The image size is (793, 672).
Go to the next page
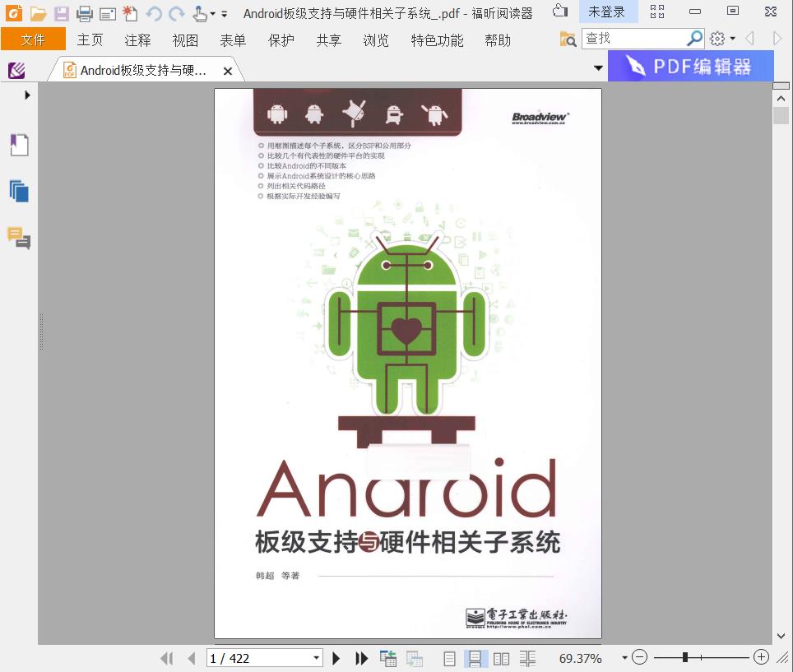pos(336,658)
